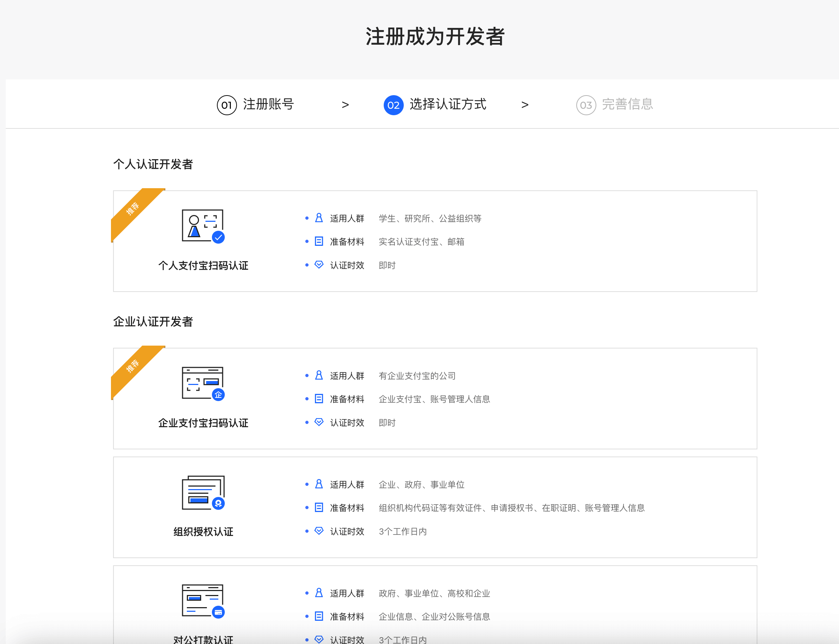Click arrow after 选择认证方式 step
Image resolution: width=839 pixels, height=644 pixels.
coord(525,104)
